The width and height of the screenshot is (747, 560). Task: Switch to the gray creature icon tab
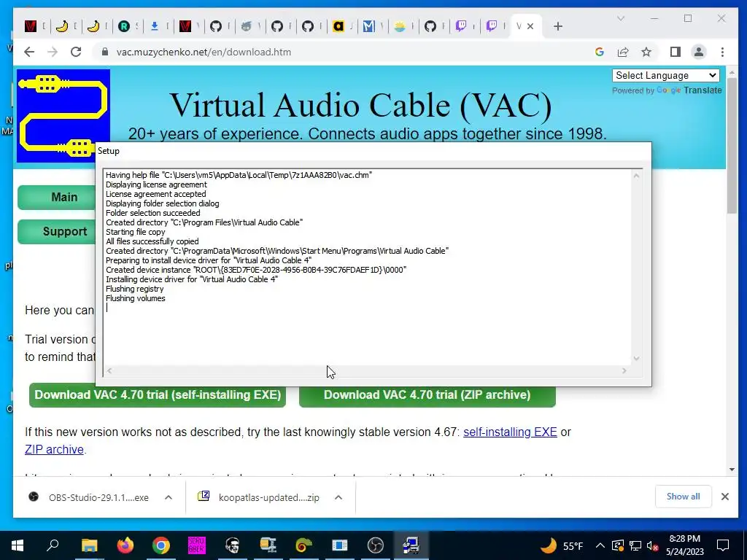(247, 26)
